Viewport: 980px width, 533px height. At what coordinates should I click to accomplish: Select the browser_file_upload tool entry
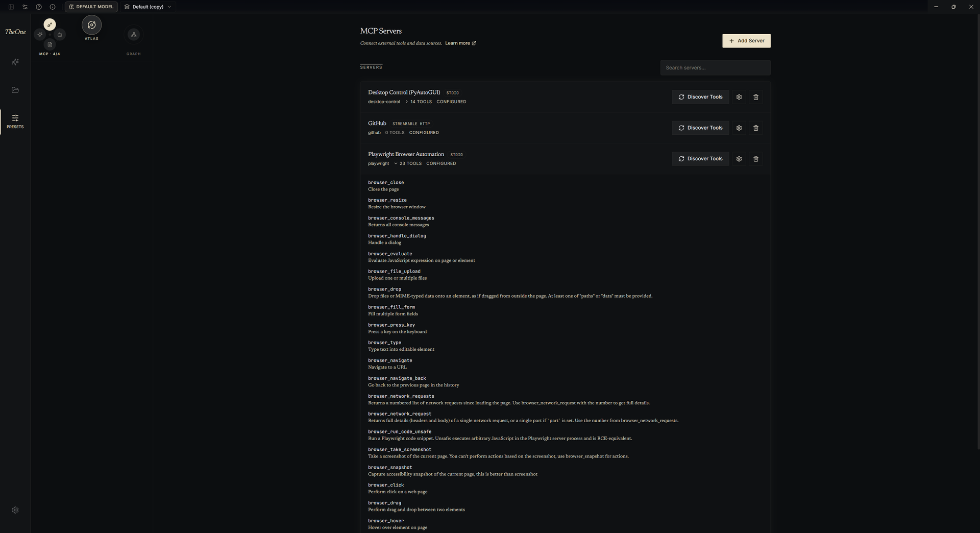click(x=398, y=275)
